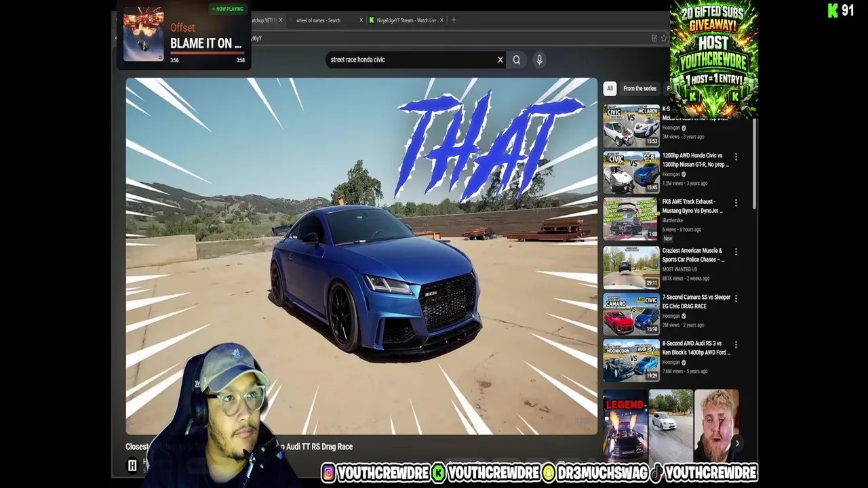
Task: Select the From the series chip
Action: click(639, 88)
